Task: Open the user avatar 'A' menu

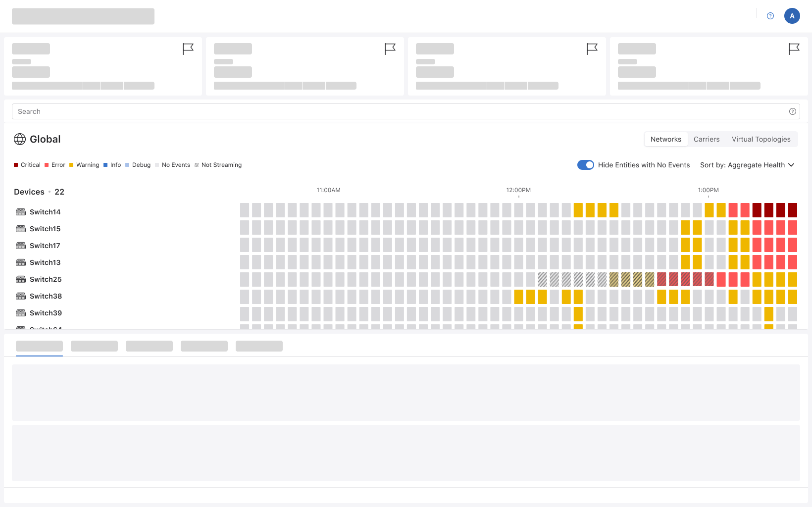Action: point(792,16)
